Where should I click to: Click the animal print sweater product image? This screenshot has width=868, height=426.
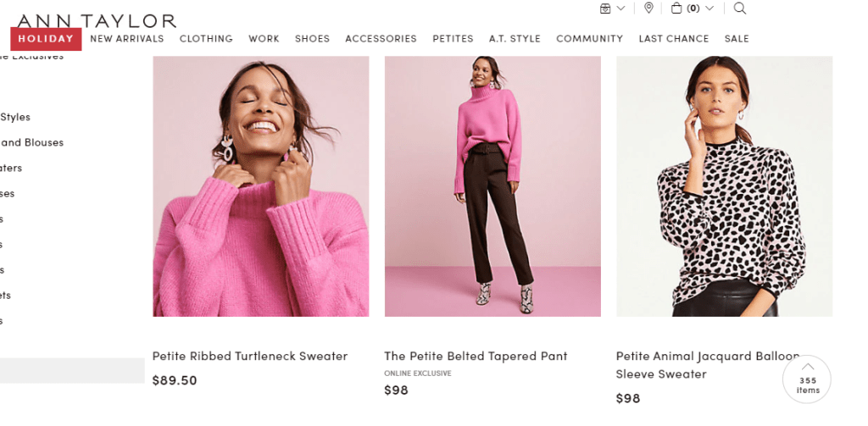pos(724,186)
